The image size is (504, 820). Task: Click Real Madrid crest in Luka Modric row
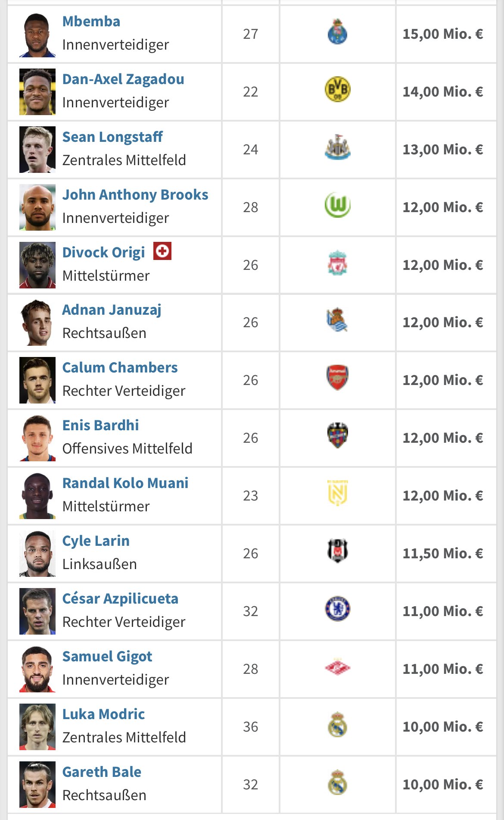(x=337, y=725)
